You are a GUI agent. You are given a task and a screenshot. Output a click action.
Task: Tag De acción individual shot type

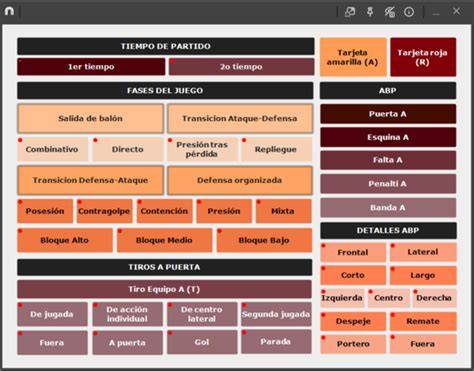(x=127, y=314)
